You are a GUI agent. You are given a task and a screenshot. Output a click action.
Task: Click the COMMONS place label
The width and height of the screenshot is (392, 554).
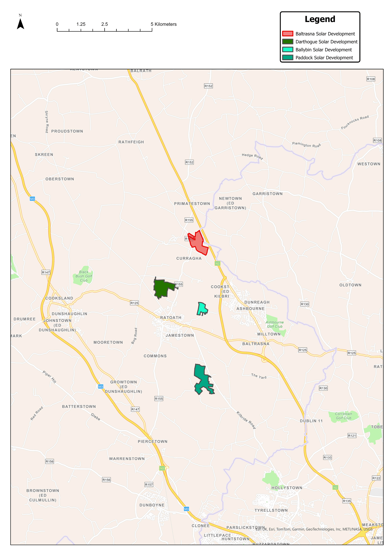pyautogui.click(x=155, y=356)
